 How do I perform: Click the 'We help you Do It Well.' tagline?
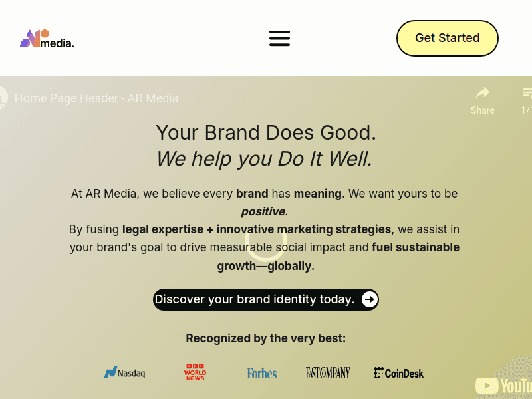tap(264, 159)
